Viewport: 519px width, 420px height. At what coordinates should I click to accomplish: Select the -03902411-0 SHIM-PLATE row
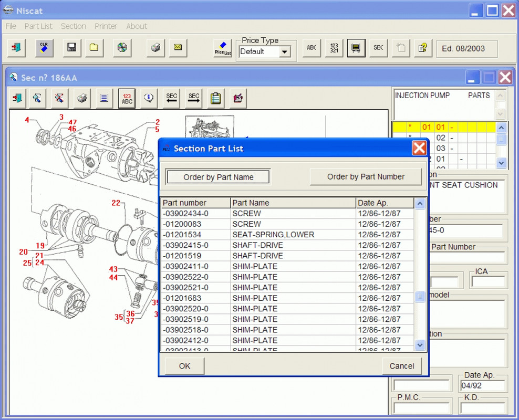[287, 266]
